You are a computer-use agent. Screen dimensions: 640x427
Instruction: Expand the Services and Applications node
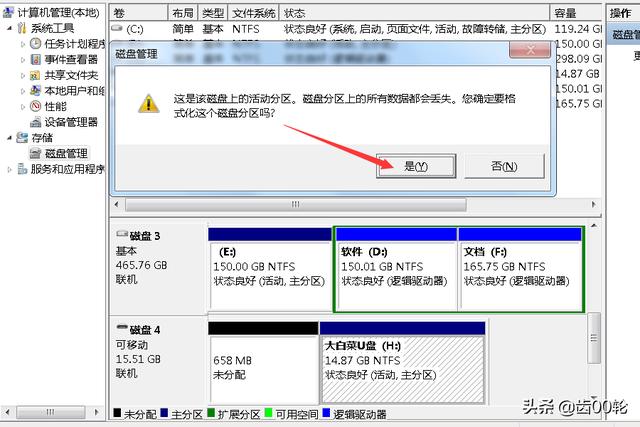click(9, 169)
